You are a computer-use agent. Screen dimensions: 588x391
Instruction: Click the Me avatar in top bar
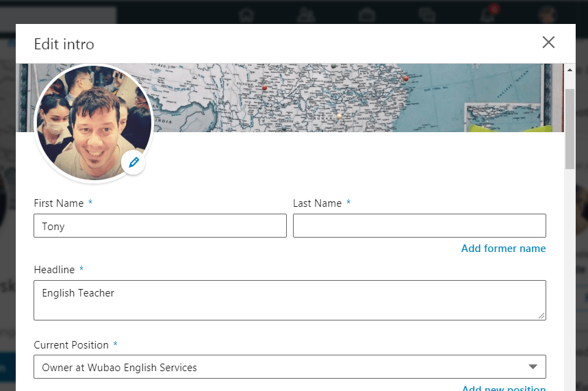tap(547, 15)
